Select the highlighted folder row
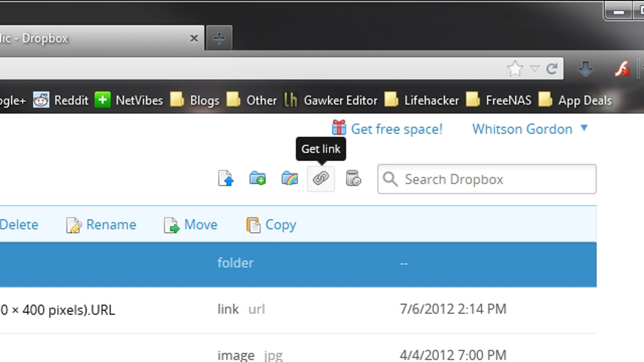The width and height of the screenshot is (644, 362). pos(298,264)
